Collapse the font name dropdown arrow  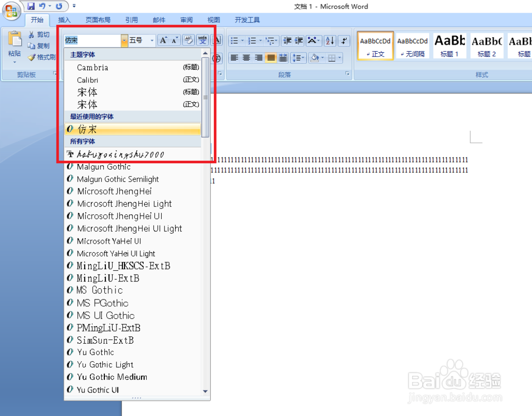click(124, 40)
